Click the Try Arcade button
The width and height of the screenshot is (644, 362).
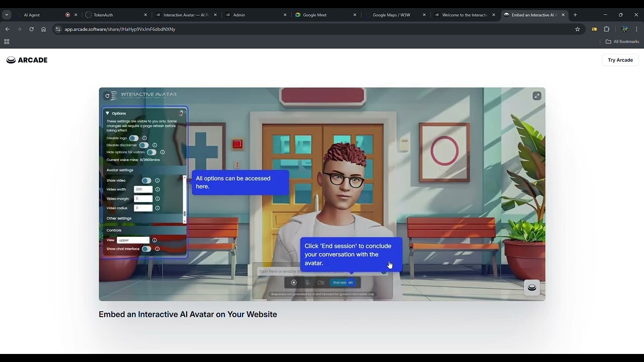click(x=620, y=60)
